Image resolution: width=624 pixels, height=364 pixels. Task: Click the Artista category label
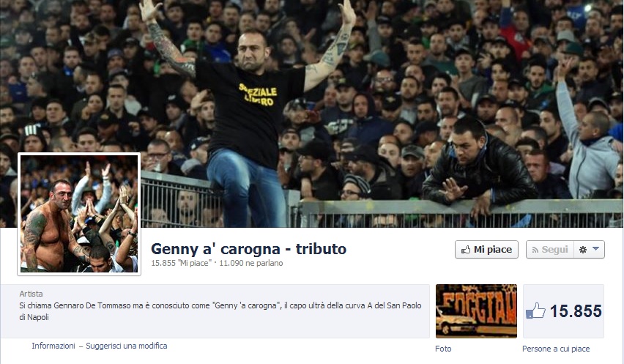click(x=31, y=294)
